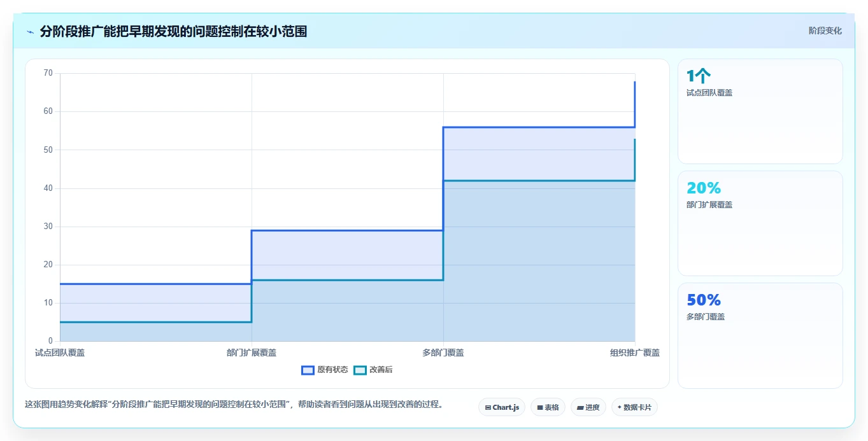
Task: Click the y-axis value 30
Action: [48, 227]
